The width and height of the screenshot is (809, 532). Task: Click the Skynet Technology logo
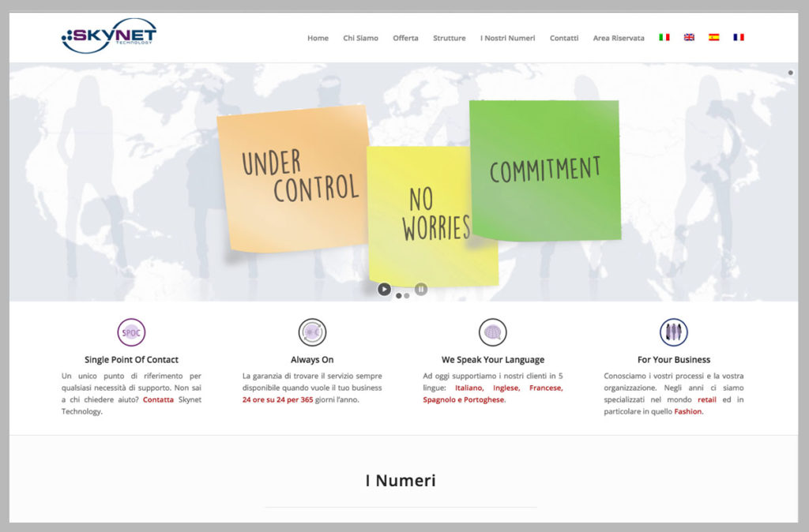[x=109, y=36]
